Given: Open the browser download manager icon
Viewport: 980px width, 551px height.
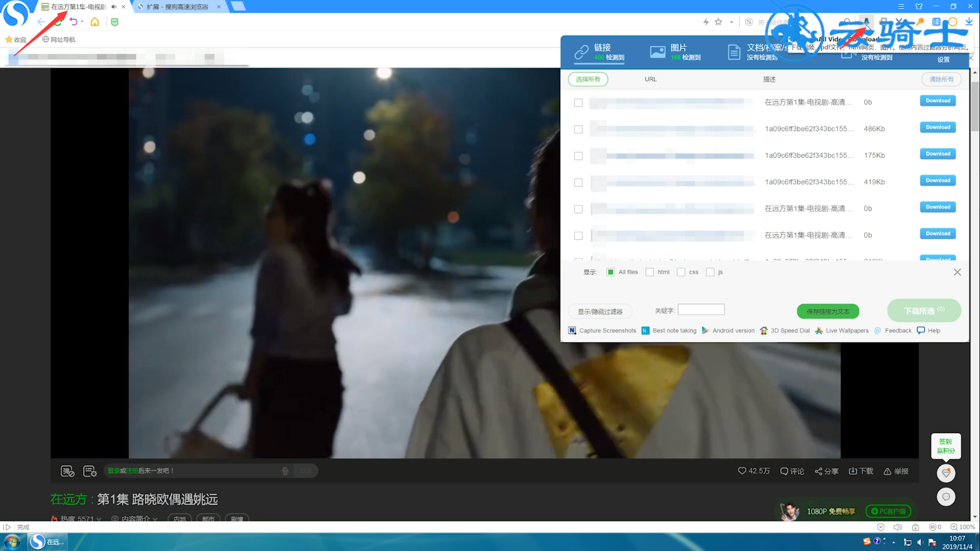Looking at the screenshot, I should (969, 22).
